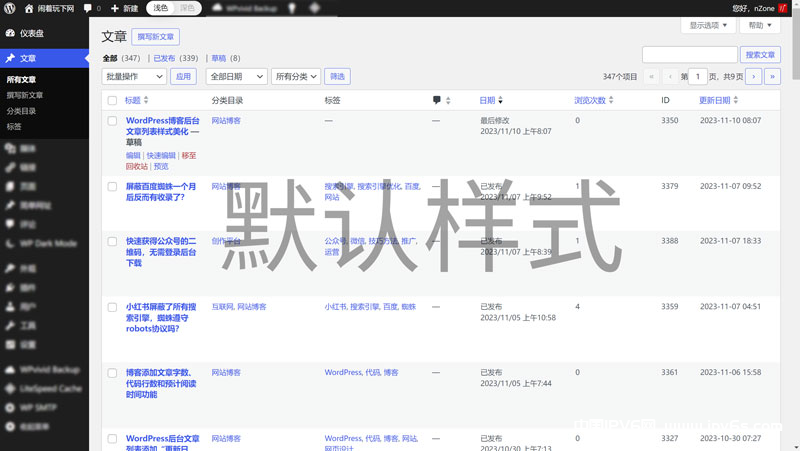The width and height of the screenshot is (800, 451).
Task: Open post 小红书屏蔽了所有搜索引擎
Action: coord(161,318)
